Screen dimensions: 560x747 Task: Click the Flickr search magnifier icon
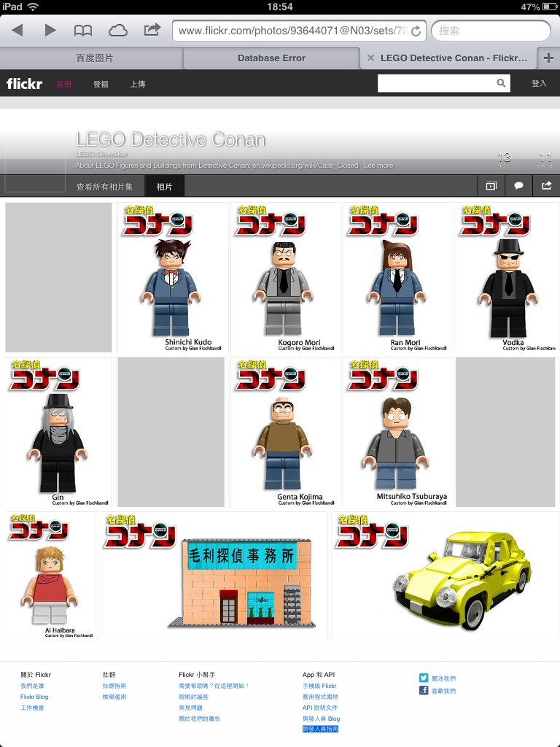coord(501,83)
